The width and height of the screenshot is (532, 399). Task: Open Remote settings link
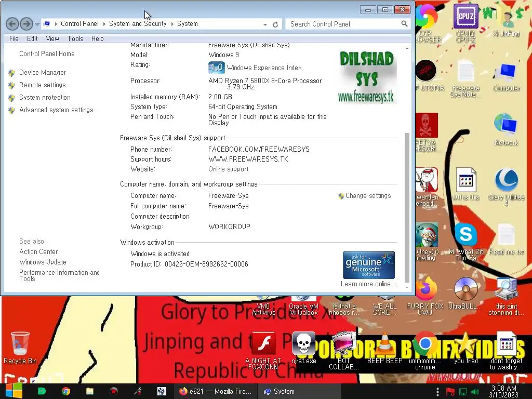coord(43,85)
